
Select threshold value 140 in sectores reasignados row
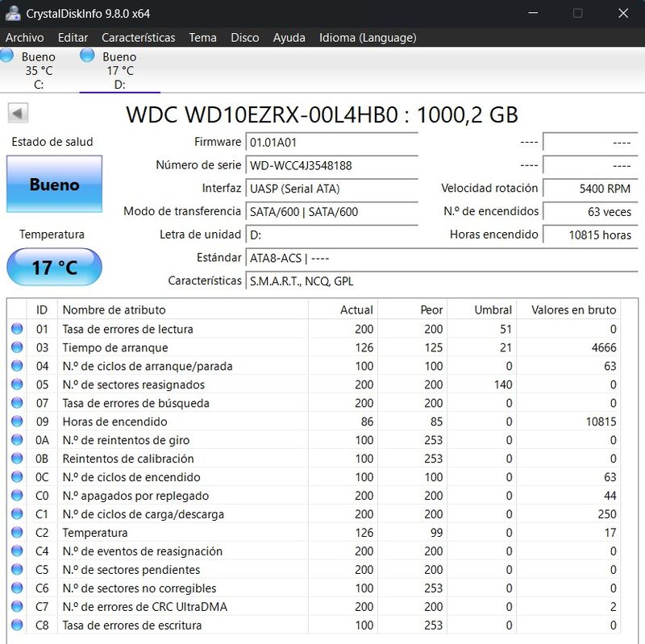tap(503, 385)
